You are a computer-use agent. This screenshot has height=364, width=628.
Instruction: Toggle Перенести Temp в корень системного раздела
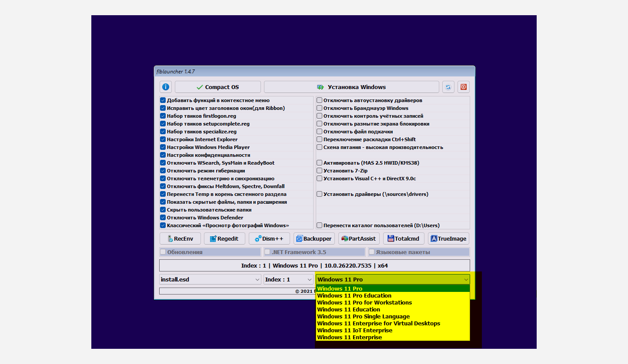click(x=163, y=194)
